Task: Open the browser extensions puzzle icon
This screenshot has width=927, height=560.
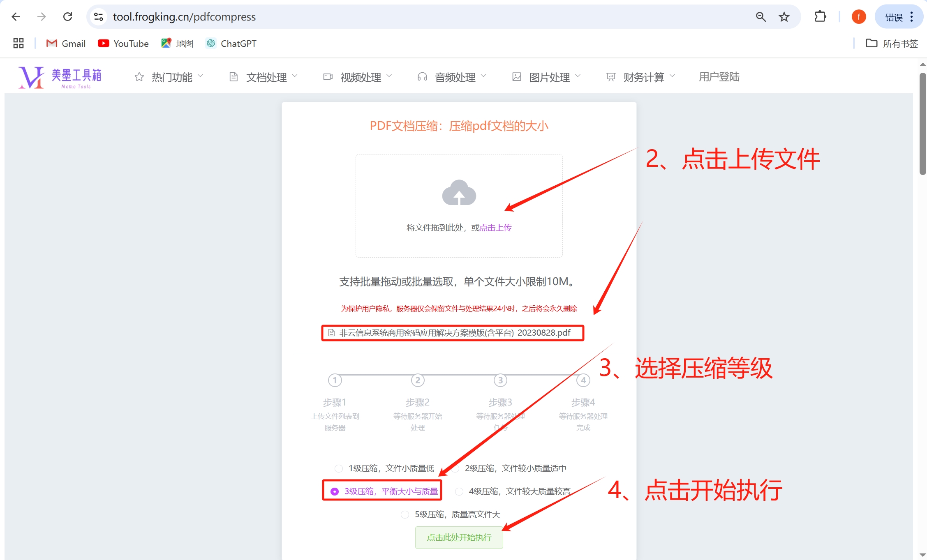Action: point(820,17)
